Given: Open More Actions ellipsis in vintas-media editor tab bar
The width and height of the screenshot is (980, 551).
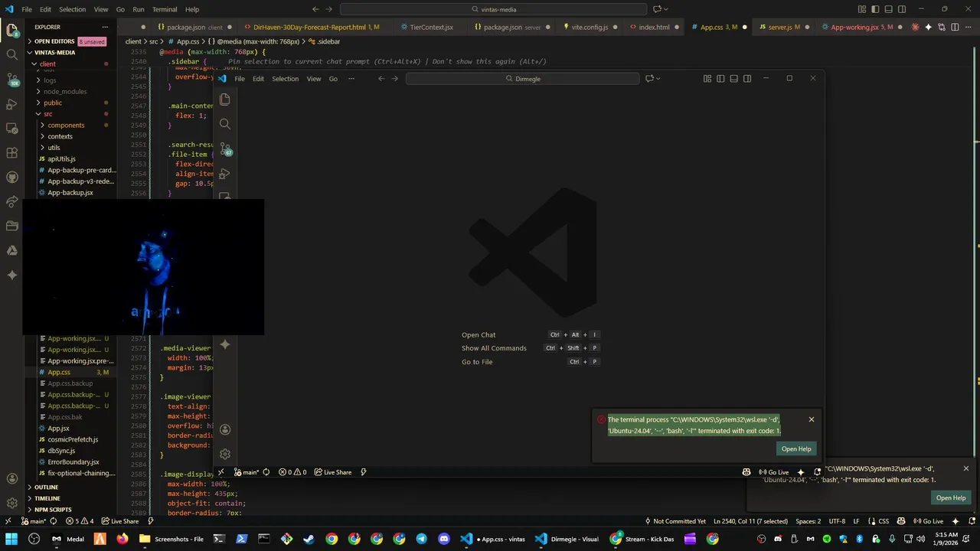Looking at the screenshot, I should tap(968, 27).
